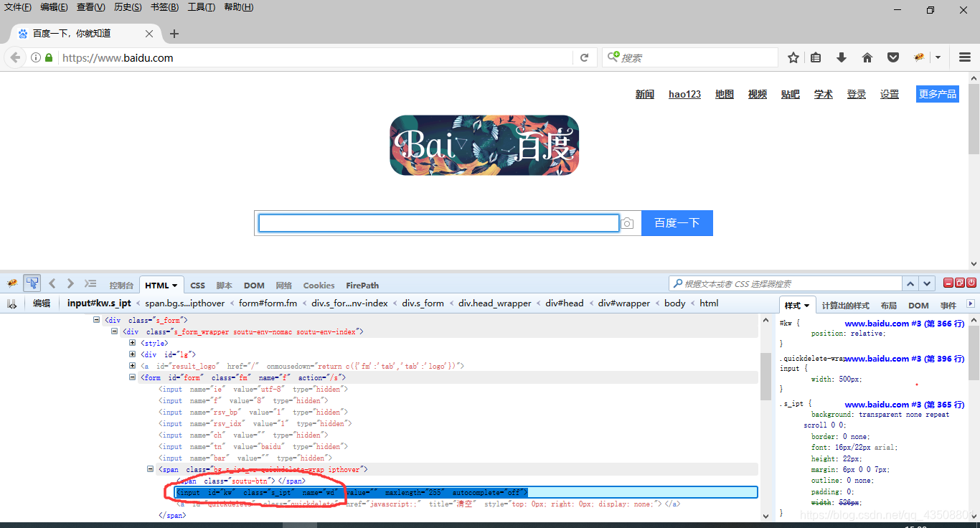Show more side panel tabs arrow
The width and height of the screenshot is (980, 528).
(971, 304)
